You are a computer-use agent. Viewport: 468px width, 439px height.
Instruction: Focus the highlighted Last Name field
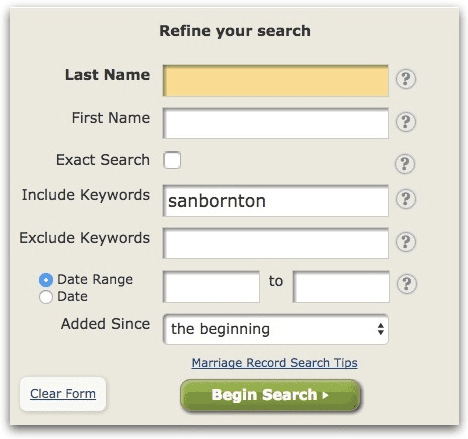click(275, 81)
